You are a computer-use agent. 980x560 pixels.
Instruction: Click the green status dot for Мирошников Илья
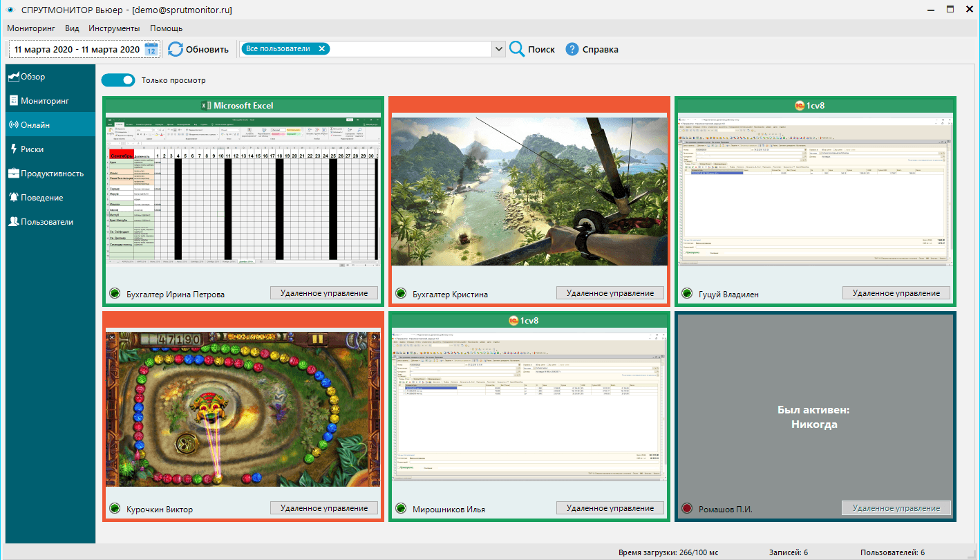coord(401,509)
